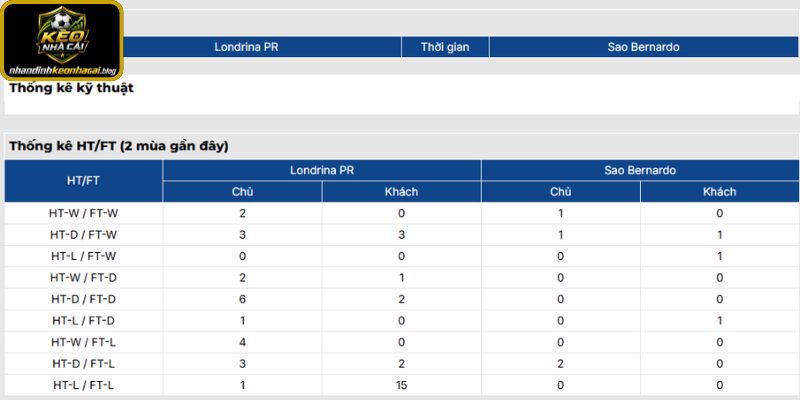Click the HT/FT column header
The height and width of the screenshot is (400, 800).
(83, 181)
